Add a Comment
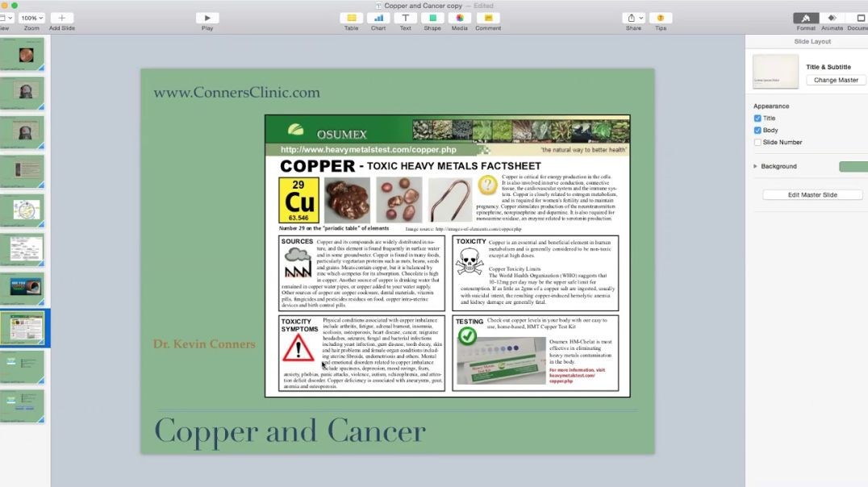This screenshot has width=868, height=487. tap(488, 19)
